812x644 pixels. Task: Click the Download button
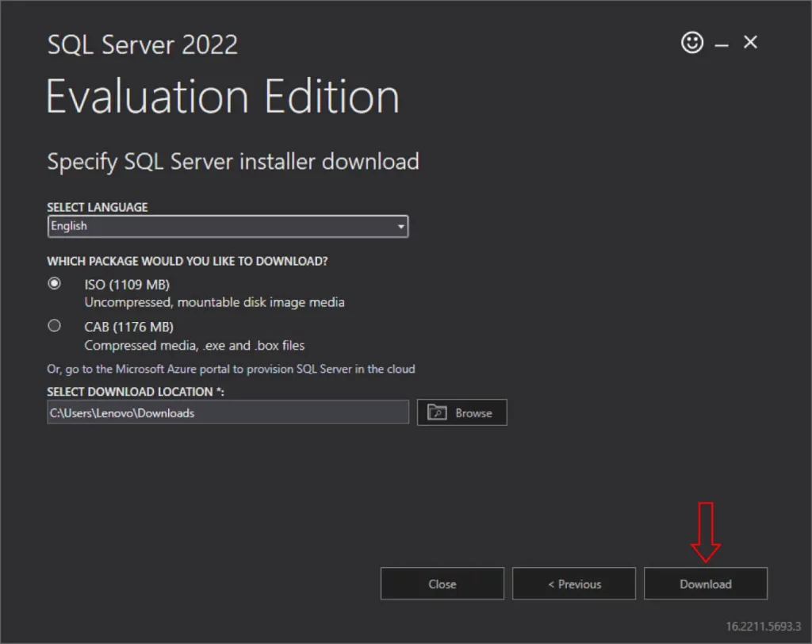pyautogui.click(x=705, y=584)
